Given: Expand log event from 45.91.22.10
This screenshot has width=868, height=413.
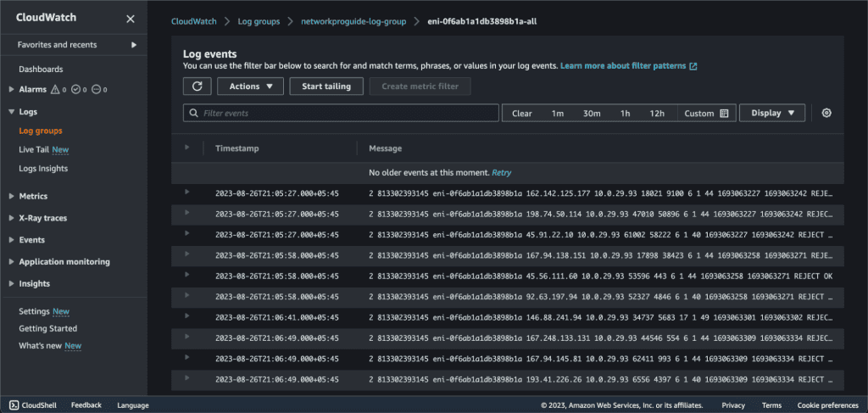Looking at the screenshot, I should (x=187, y=232).
